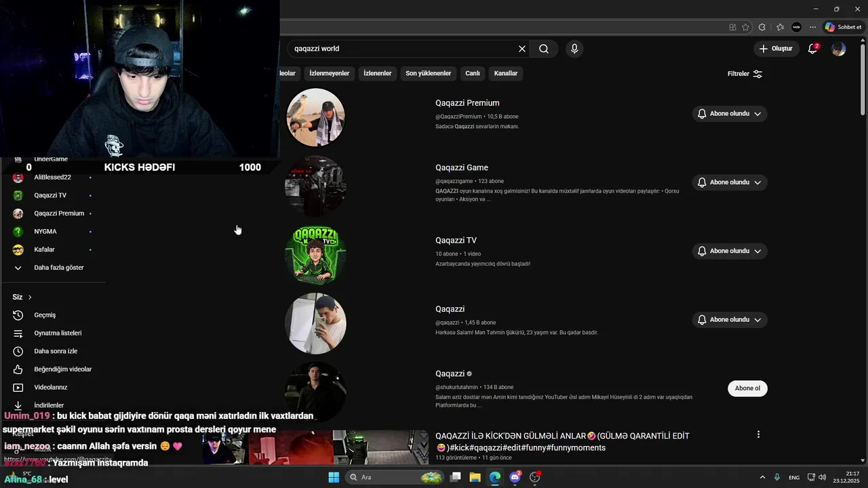Open Abone olundu dropdown for @qaqazzi channel
Viewport: 868px width, 488px height.
(730, 320)
